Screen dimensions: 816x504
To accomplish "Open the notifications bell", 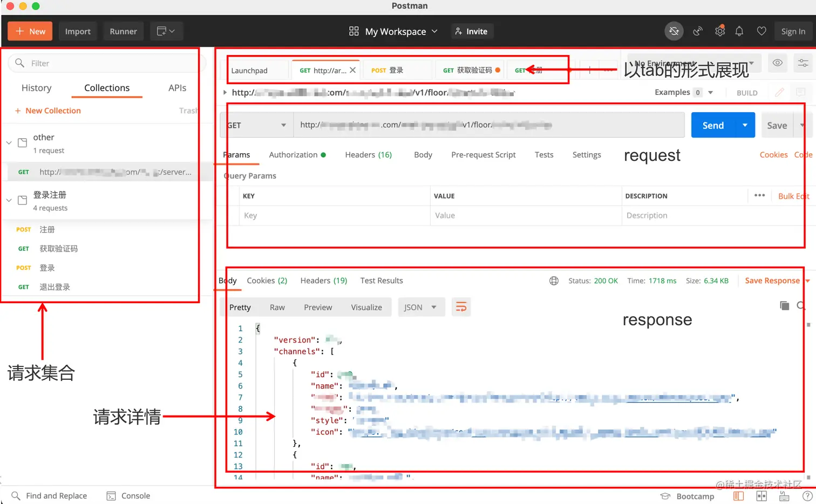I will point(739,31).
